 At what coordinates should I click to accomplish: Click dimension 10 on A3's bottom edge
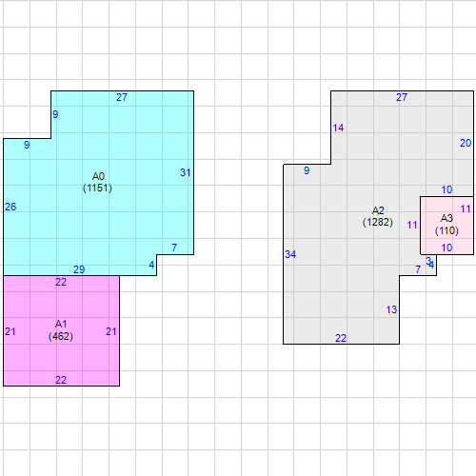tap(446, 248)
